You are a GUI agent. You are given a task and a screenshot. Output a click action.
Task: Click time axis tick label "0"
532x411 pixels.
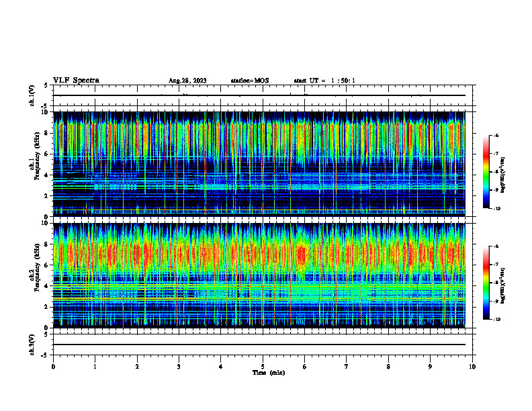pyautogui.click(x=53, y=367)
